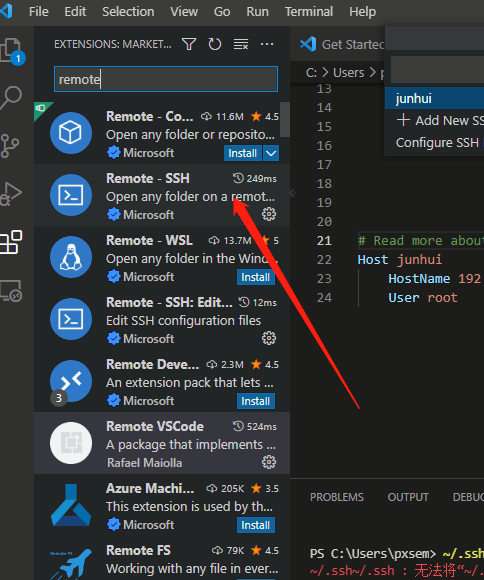This screenshot has height=580, width=484.
Task: Open manage gear for Remote - SSH
Action: click(269, 214)
